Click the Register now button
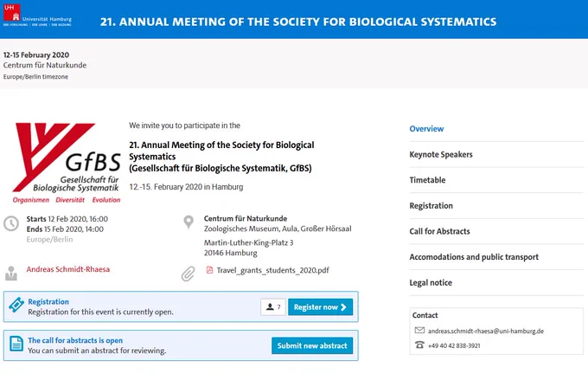588x374 pixels. click(320, 307)
